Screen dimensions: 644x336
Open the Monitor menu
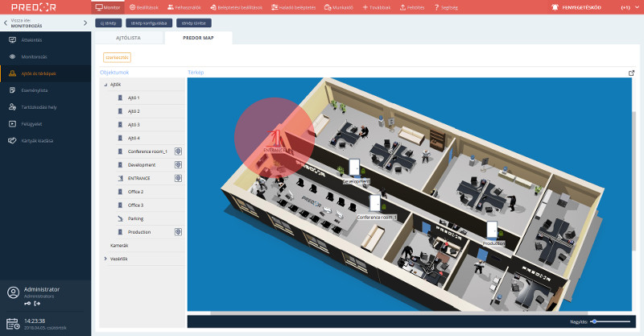click(108, 7)
